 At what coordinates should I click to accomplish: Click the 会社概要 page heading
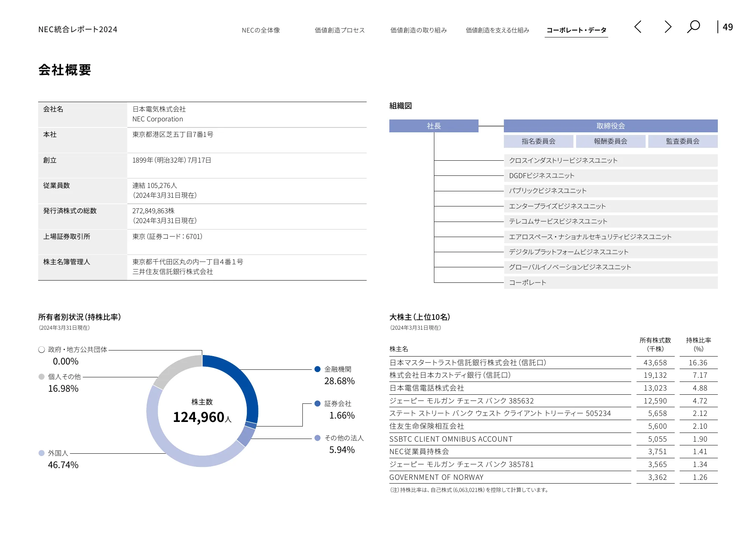coord(65,70)
